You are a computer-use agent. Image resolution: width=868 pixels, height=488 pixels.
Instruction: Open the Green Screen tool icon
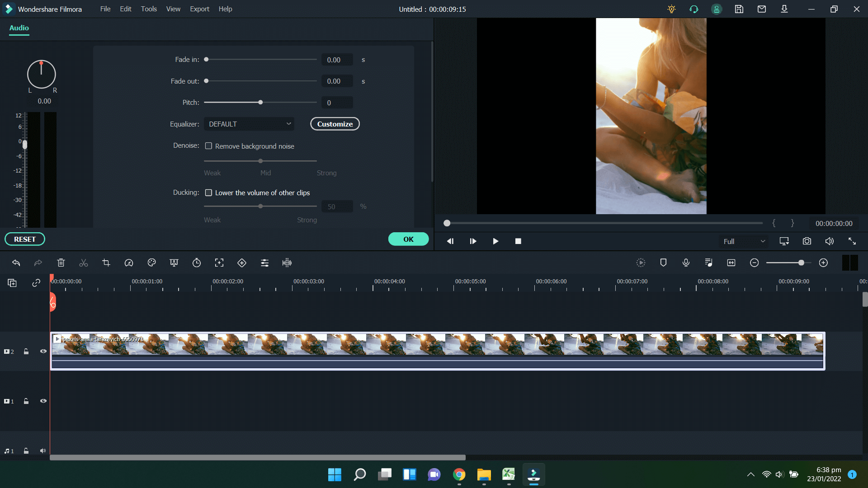click(174, 263)
